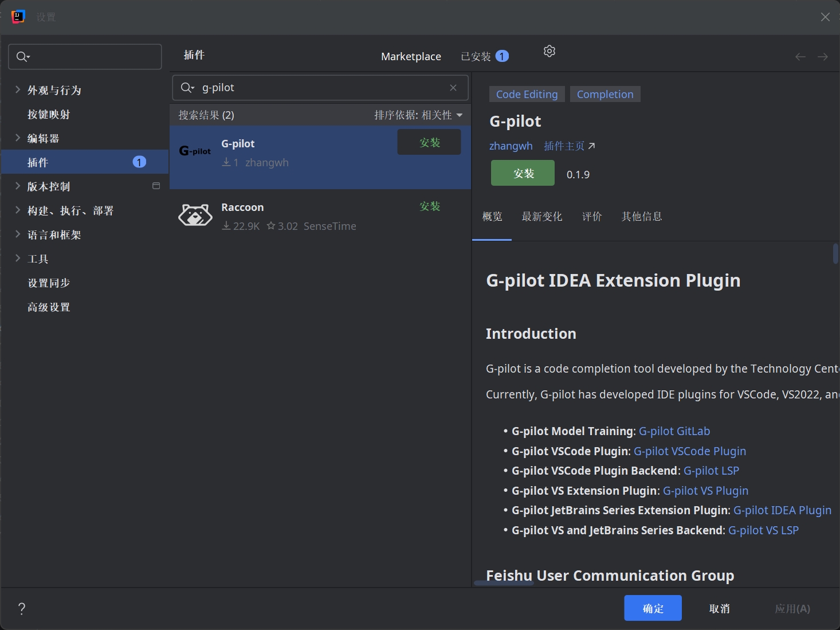This screenshot has height=630, width=840.
Task: Focus the settings search field
Action: point(85,56)
